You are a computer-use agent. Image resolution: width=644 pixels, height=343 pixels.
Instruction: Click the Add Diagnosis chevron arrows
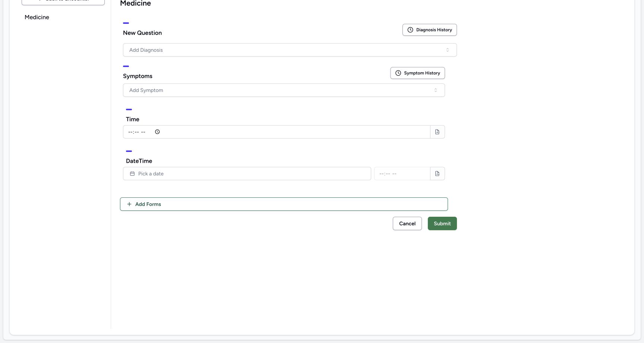point(448,50)
